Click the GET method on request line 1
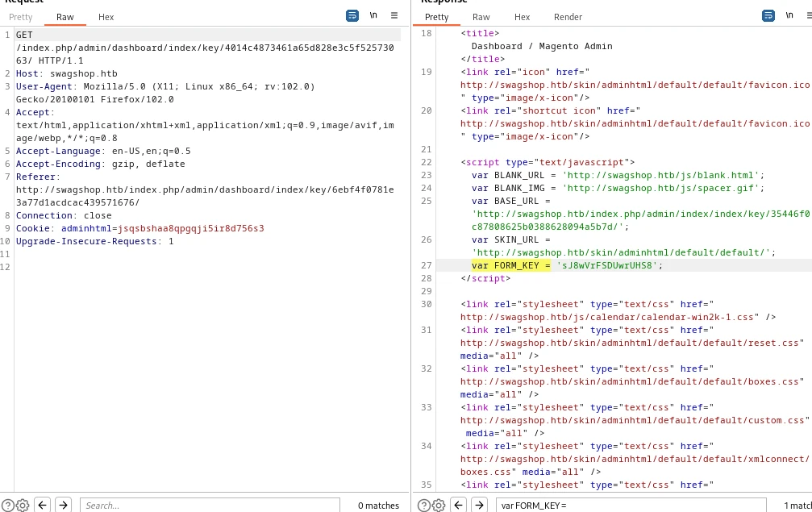This screenshot has height=512, width=812. coord(24,35)
